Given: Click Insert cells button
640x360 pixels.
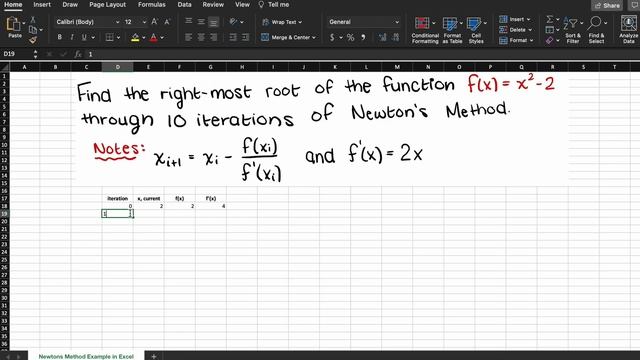Looking at the screenshot, I should pos(515,19).
